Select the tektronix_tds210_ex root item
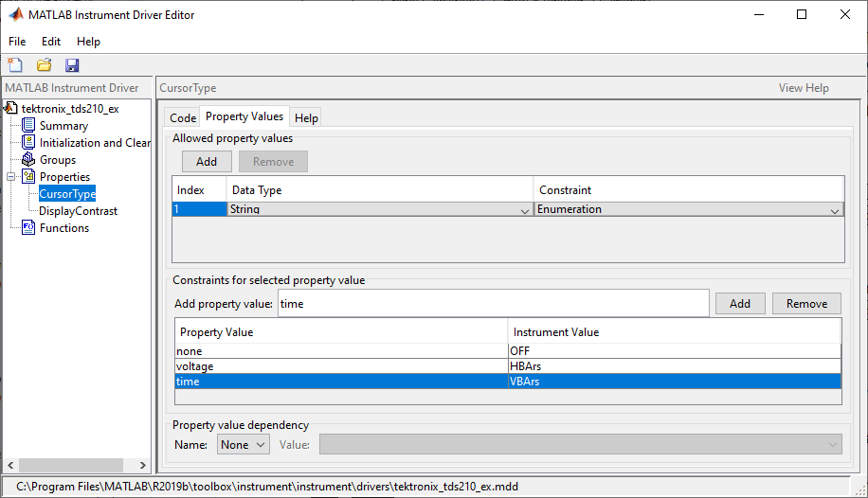Image resolution: width=868 pixels, height=498 pixels. [x=70, y=109]
